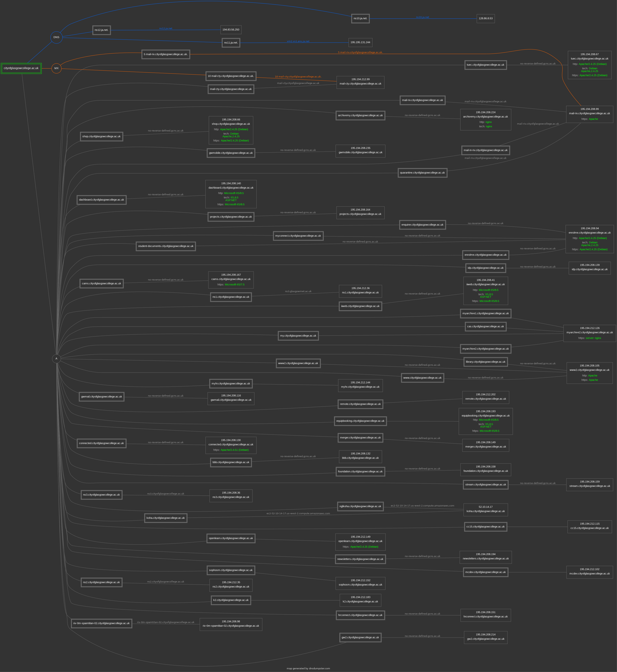This screenshot has width=617, height=672.
Task: Select the myhr.cityofglasgowcollege.ac.uk host node
Action: click(231, 384)
